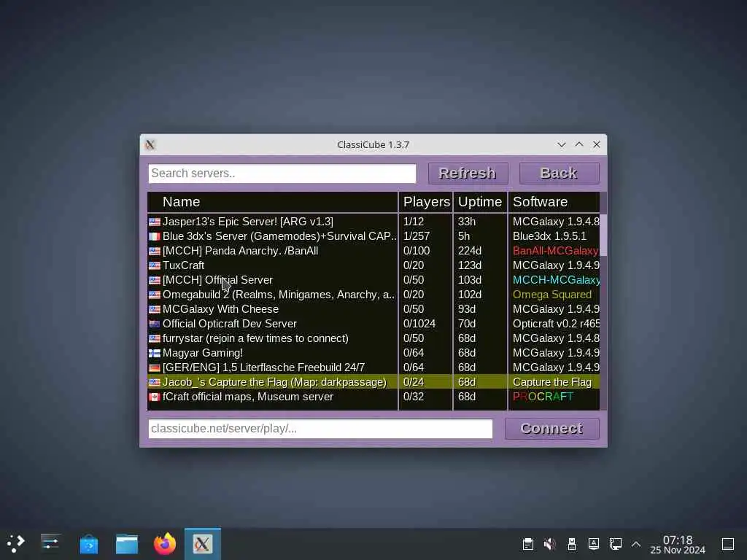
Task: Click the Canadian flag beside fCraft official maps
Action: tap(155, 397)
